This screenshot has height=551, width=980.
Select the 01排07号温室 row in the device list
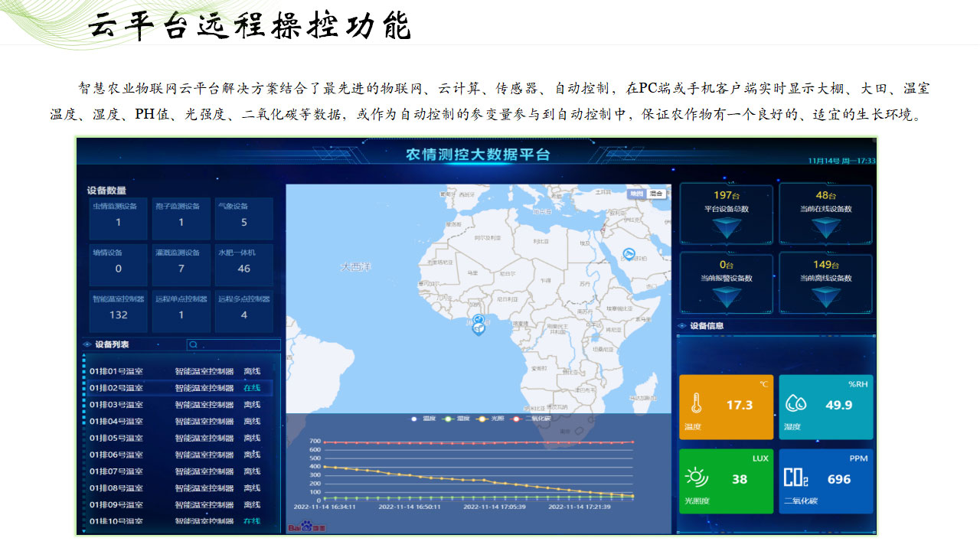click(180, 471)
